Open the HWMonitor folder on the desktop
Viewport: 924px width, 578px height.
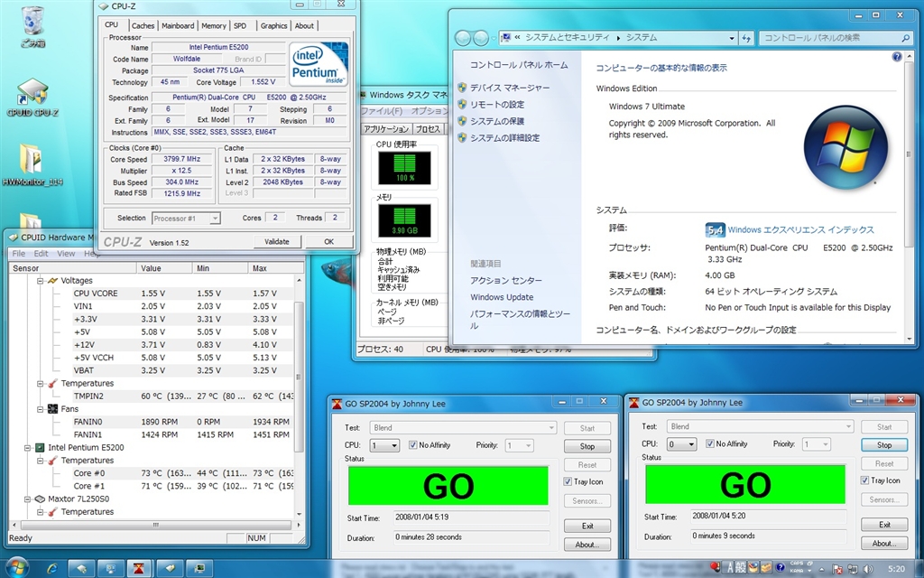coord(32,159)
